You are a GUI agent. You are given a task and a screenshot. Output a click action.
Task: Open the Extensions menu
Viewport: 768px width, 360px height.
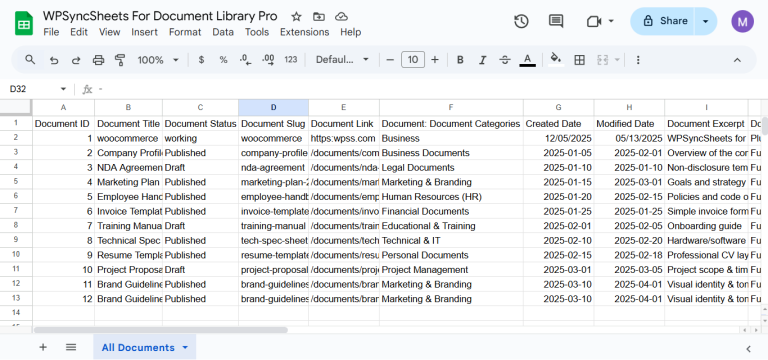point(305,32)
